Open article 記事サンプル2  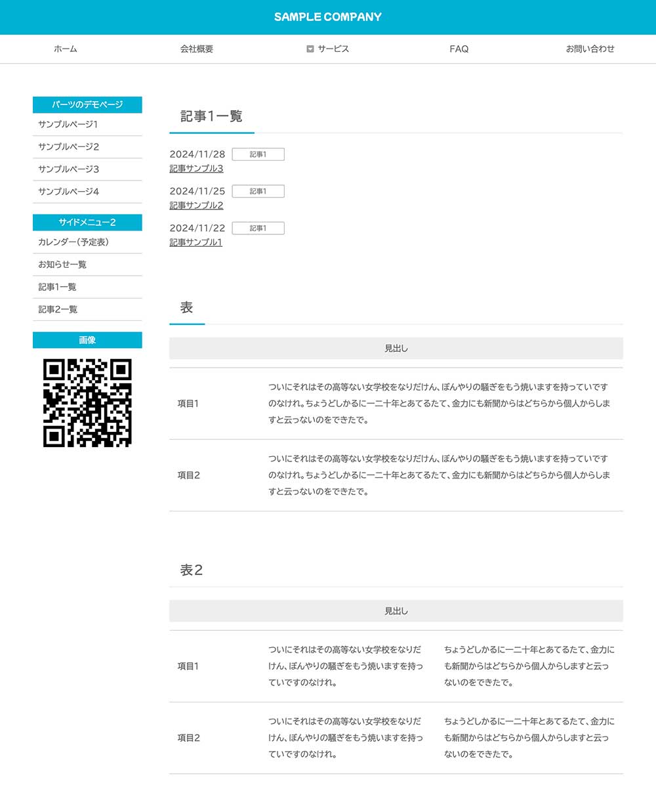(x=196, y=205)
